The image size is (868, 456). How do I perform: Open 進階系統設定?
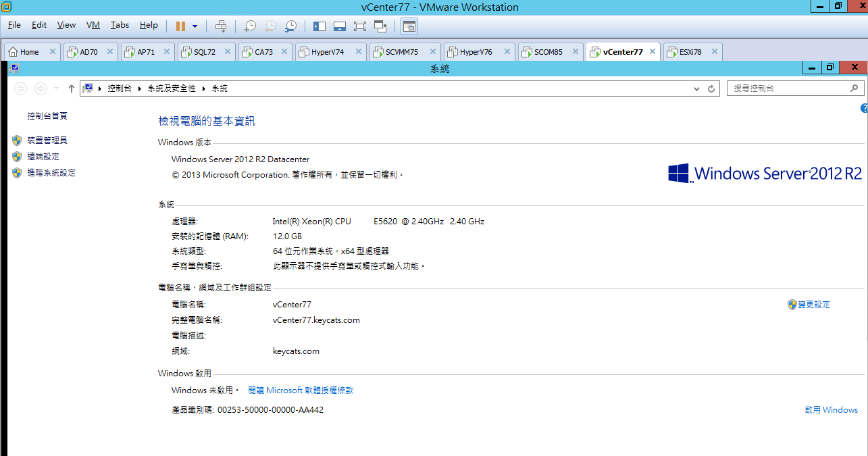coord(51,173)
